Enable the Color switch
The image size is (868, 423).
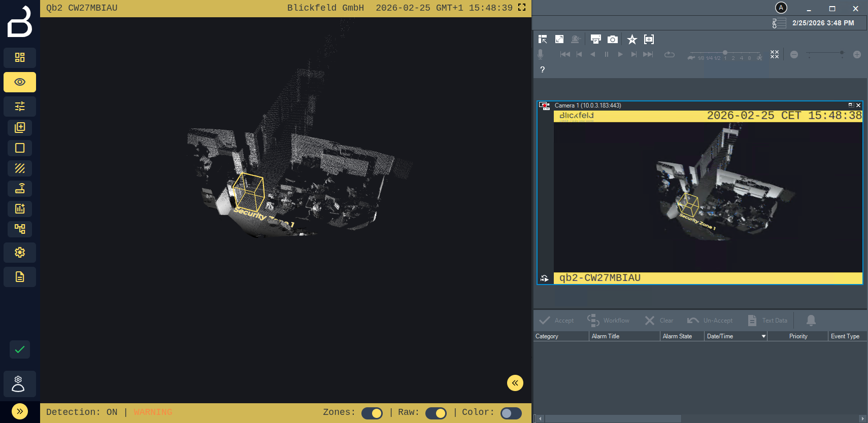click(511, 413)
